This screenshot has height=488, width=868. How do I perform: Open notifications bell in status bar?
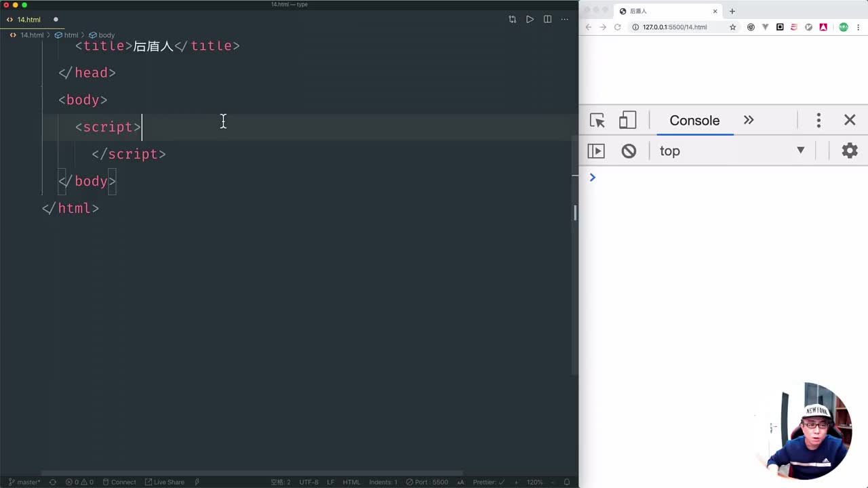[566, 482]
